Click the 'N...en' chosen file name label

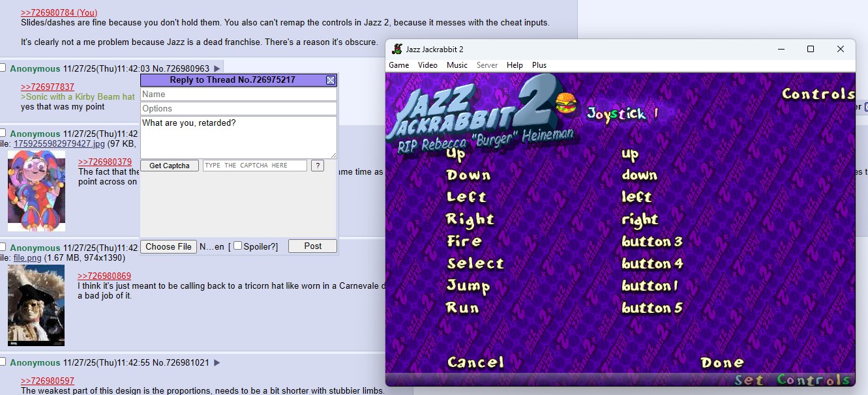[212, 246]
